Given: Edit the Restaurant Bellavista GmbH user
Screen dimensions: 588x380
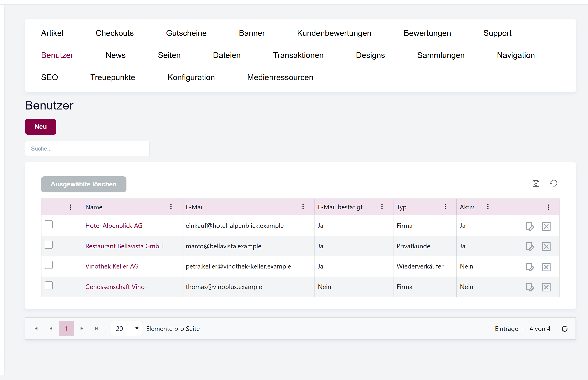Looking at the screenshot, I should click(x=530, y=246).
